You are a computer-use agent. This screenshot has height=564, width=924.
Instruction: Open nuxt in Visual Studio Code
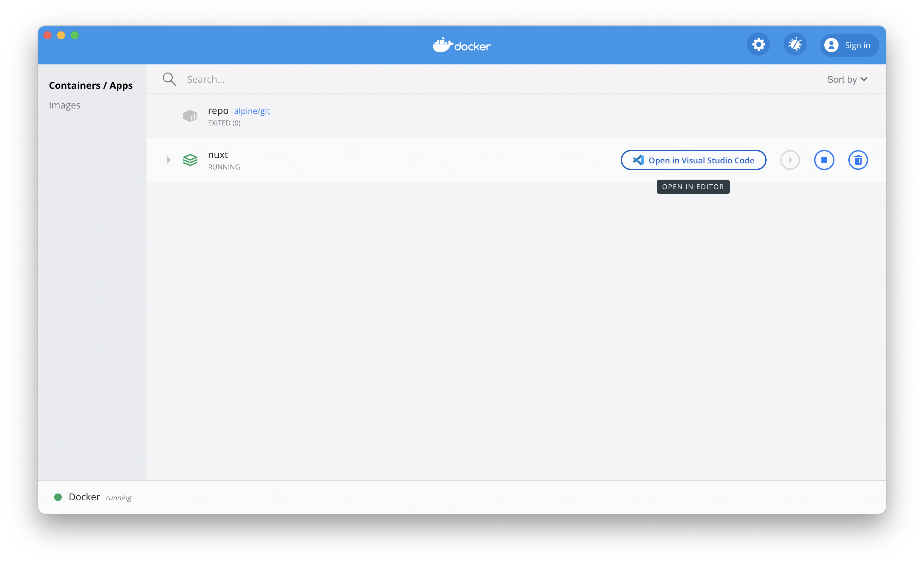(693, 160)
